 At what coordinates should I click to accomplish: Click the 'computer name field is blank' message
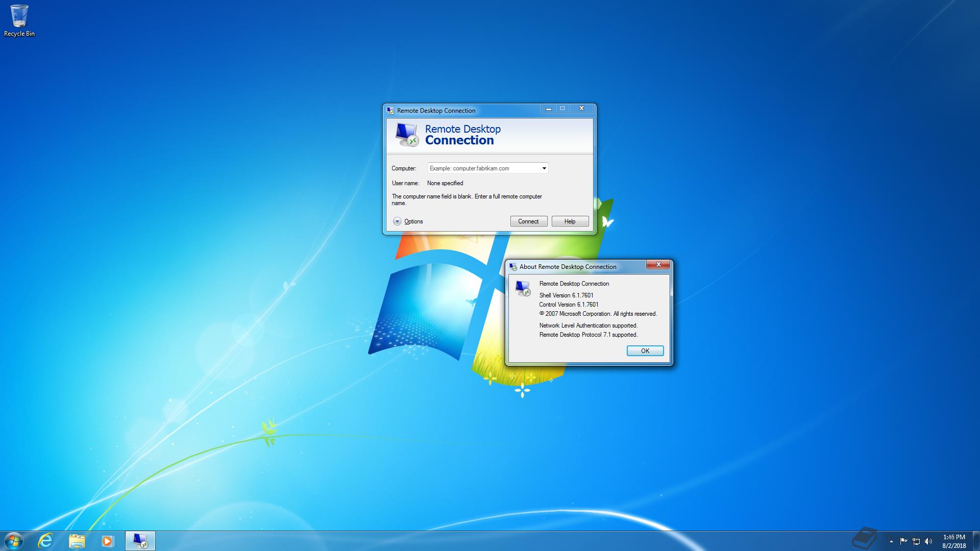(467, 199)
